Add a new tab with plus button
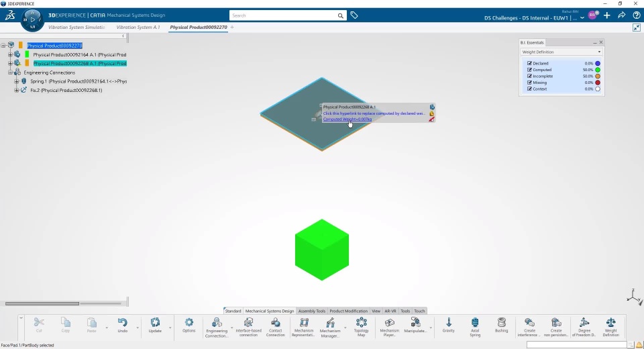Viewport: 644px width, 349px height. point(232,27)
